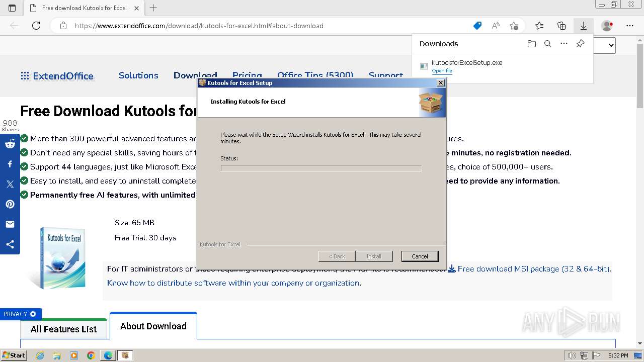Image resolution: width=644 pixels, height=362 pixels.
Task: Switch to All Features List tab
Action: pyautogui.click(x=63, y=329)
